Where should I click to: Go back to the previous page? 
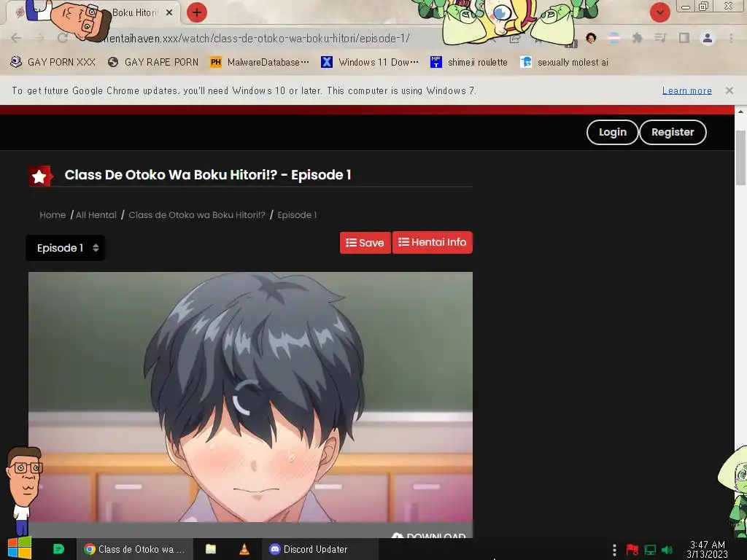point(16,38)
